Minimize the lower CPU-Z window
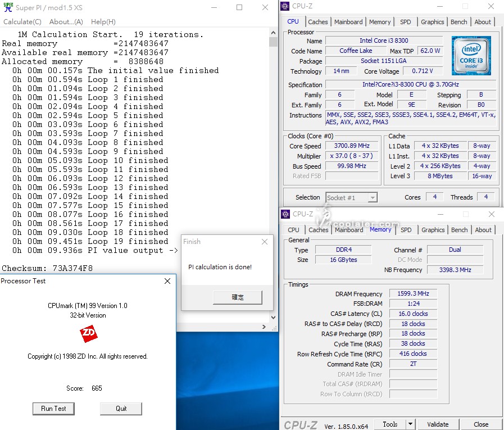504x430 pixels. tap(441, 214)
